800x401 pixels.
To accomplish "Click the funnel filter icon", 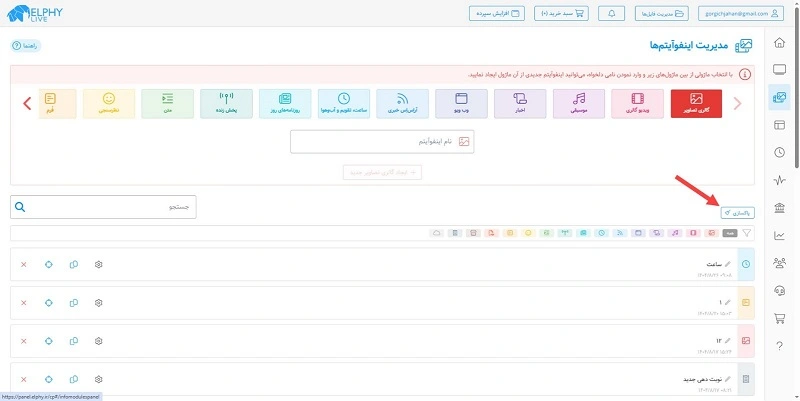I will tap(746, 233).
